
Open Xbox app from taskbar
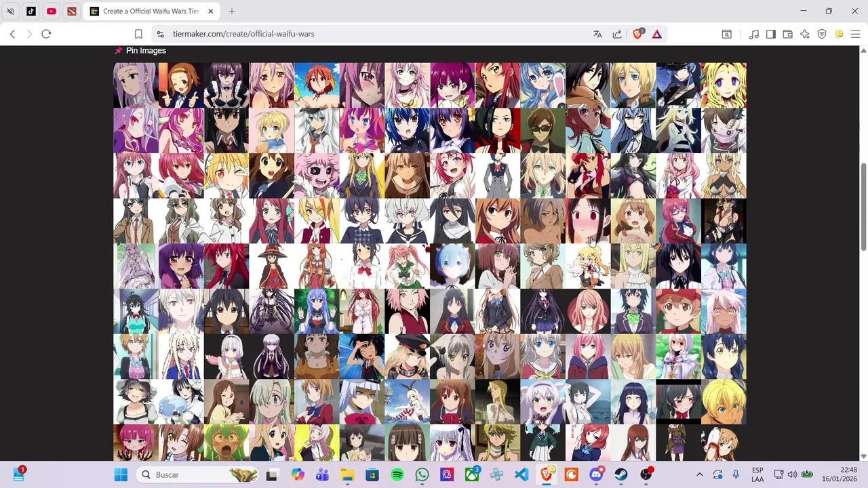472,474
